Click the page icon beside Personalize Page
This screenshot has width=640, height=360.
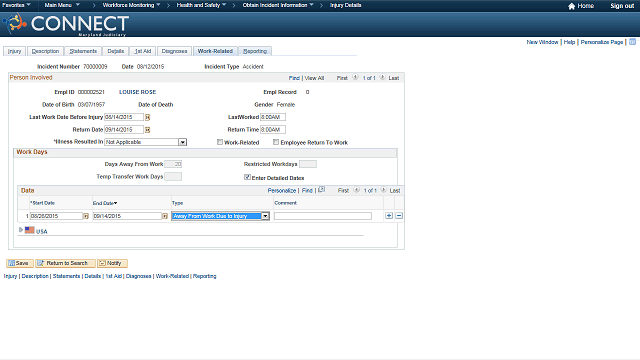(632, 42)
